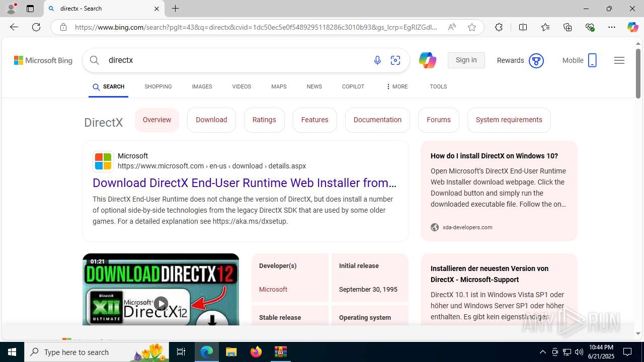644x362 pixels.
Task: Play the Download DirectX 12 video
Action: [161, 303]
